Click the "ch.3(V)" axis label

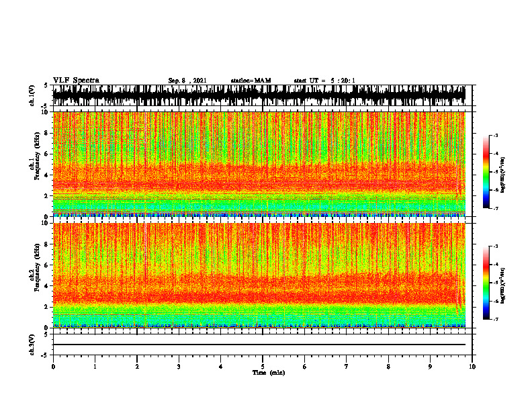(x=32, y=345)
